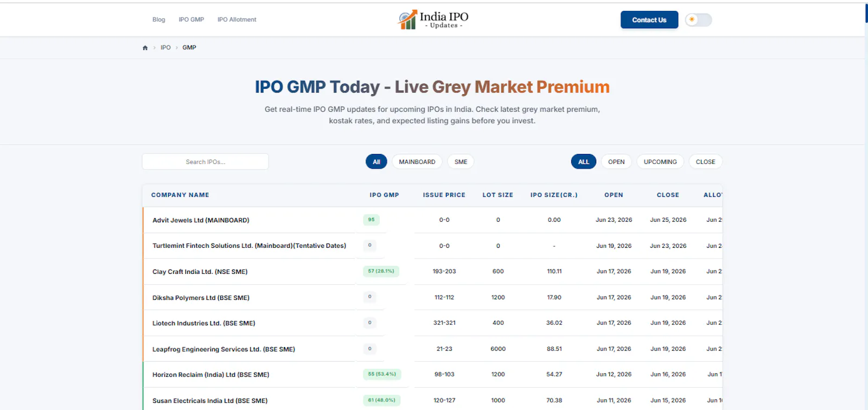Click the IPO GMP column header
The image size is (868, 410).
click(x=384, y=195)
